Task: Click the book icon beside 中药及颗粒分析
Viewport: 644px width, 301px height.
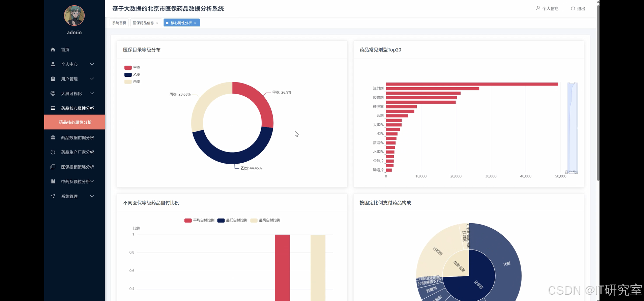Action: pos(53,181)
